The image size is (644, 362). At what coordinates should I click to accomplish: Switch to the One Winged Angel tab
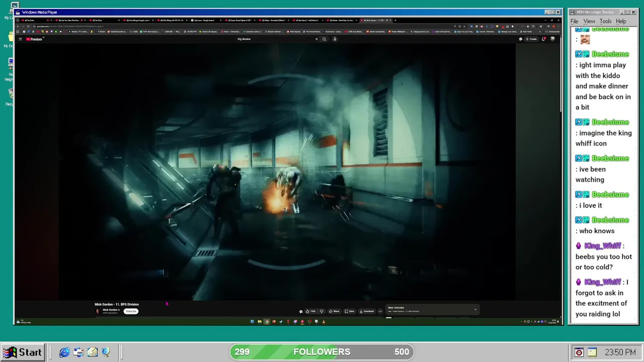[x=138, y=21]
